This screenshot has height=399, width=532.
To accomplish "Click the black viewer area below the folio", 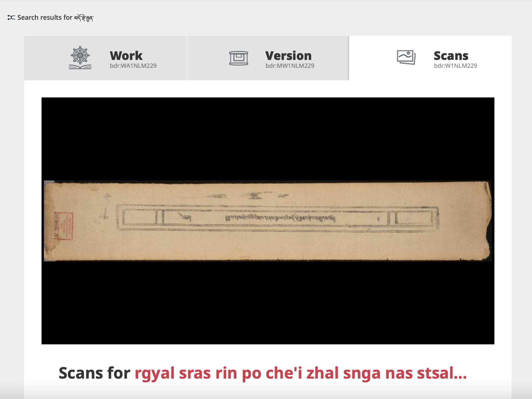I will (x=268, y=303).
